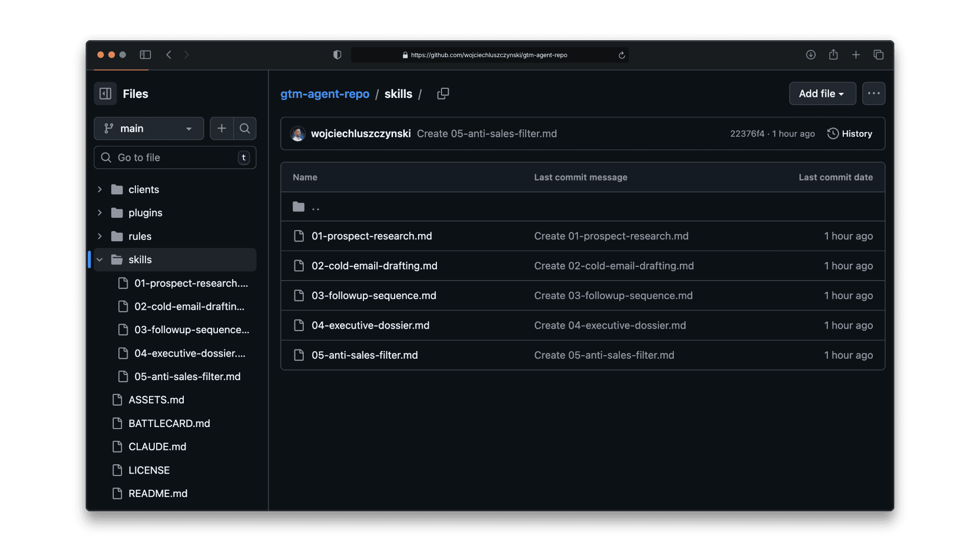Open the History clock icon
The height and width of the screenshot is (551, 980).
[832, 134]
